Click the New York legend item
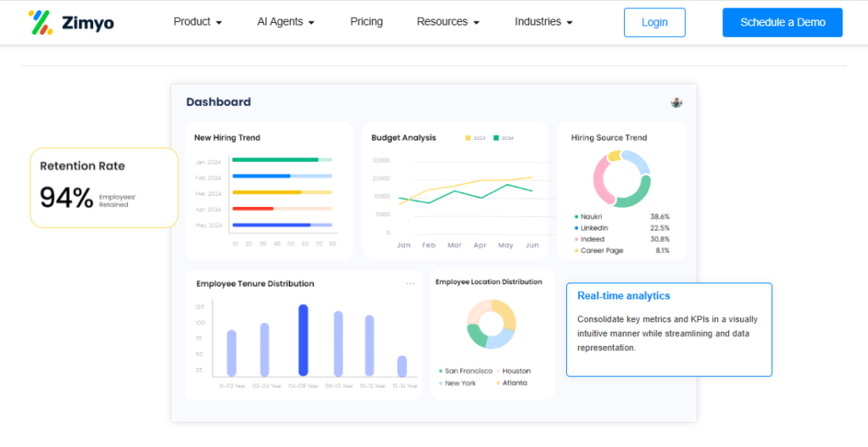The height and width of the screenshot is (447, 868). (x=457, y=383)
